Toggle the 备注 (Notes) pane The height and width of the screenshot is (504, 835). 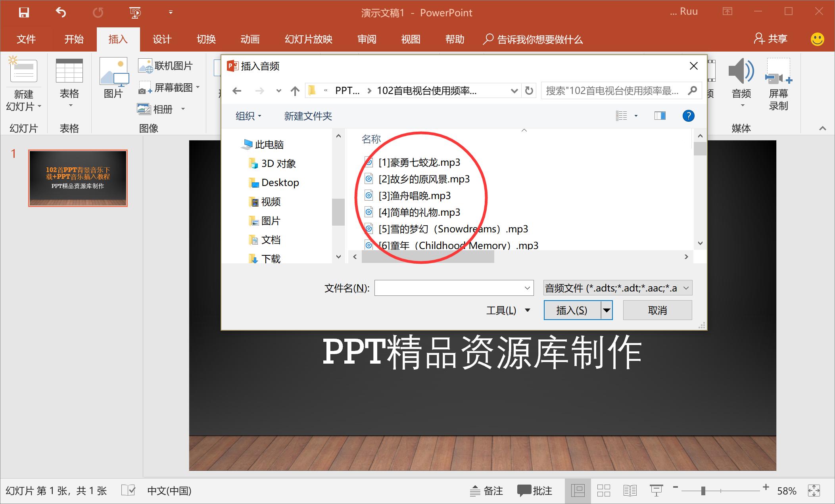tap(486, 491)
